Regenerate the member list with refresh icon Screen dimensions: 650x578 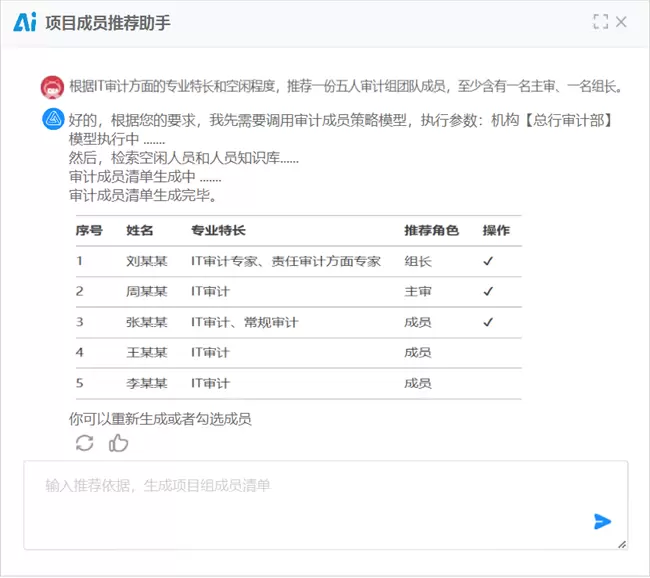84,443
